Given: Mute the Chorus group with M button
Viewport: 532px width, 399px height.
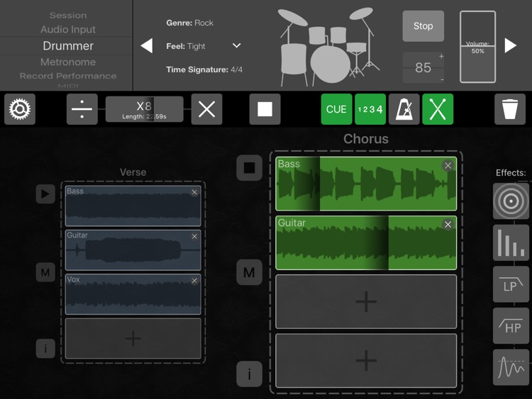Looking at the screenshot, I should (x=250, y=272).
